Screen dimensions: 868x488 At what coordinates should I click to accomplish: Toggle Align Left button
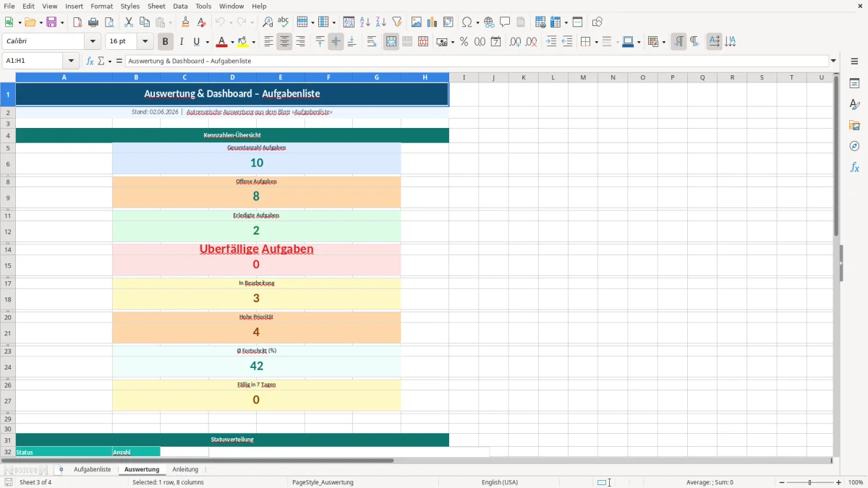click(268, 42)
